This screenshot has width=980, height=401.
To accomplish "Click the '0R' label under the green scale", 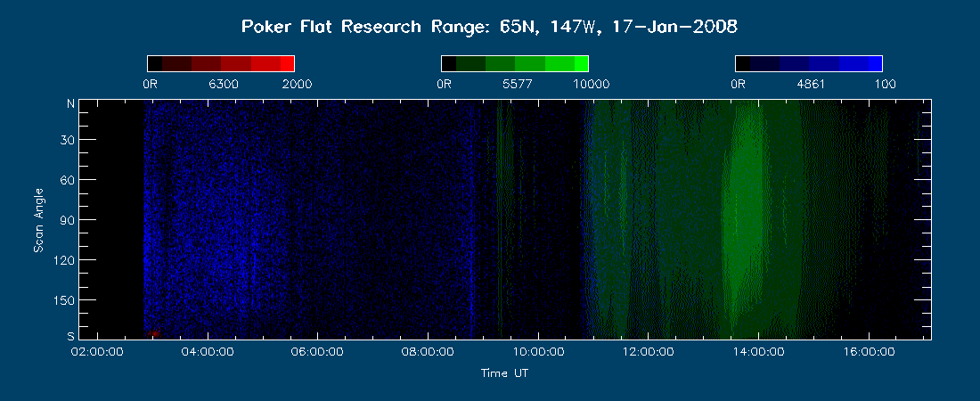I will (x=444, y=85).
